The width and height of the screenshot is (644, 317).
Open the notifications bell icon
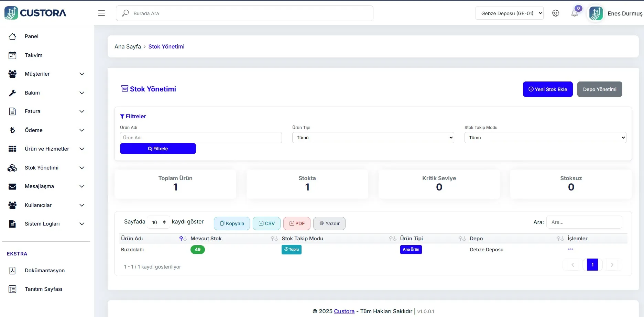[574, 13]
